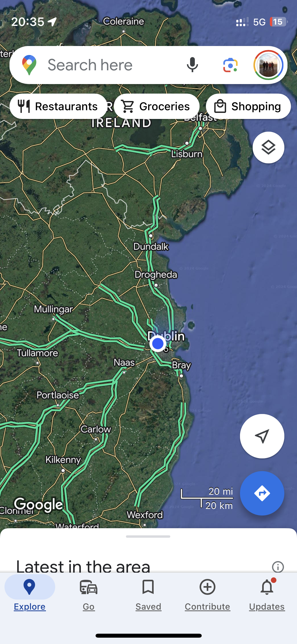The width and height of the screenshot is (297, 644).
Task: Open the map layers button
Action: [268, 148]
